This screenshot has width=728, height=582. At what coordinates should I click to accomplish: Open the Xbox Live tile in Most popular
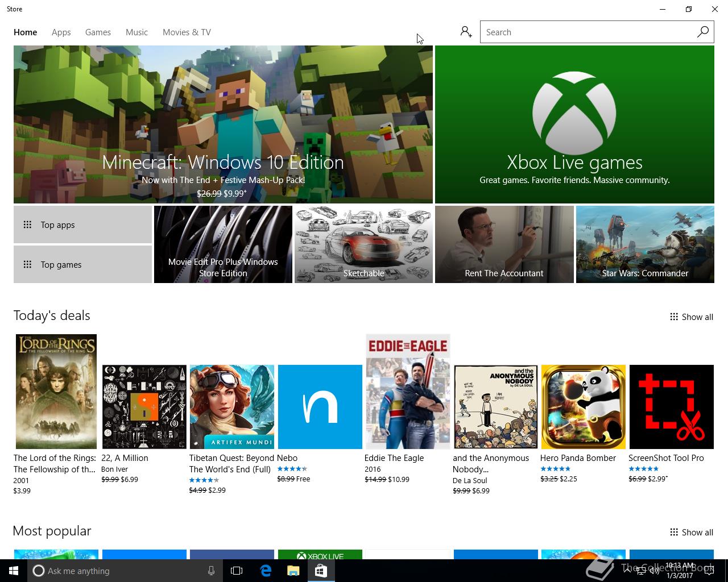point(320,555)
